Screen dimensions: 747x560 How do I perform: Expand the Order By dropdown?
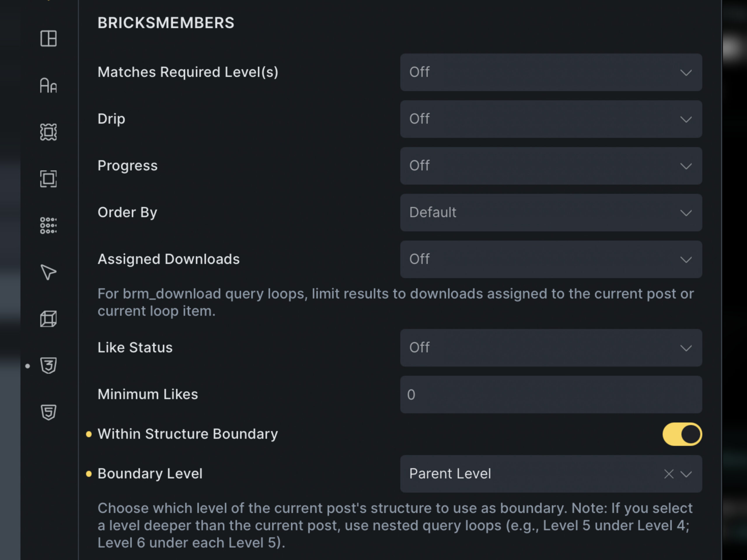coord(551,213)
